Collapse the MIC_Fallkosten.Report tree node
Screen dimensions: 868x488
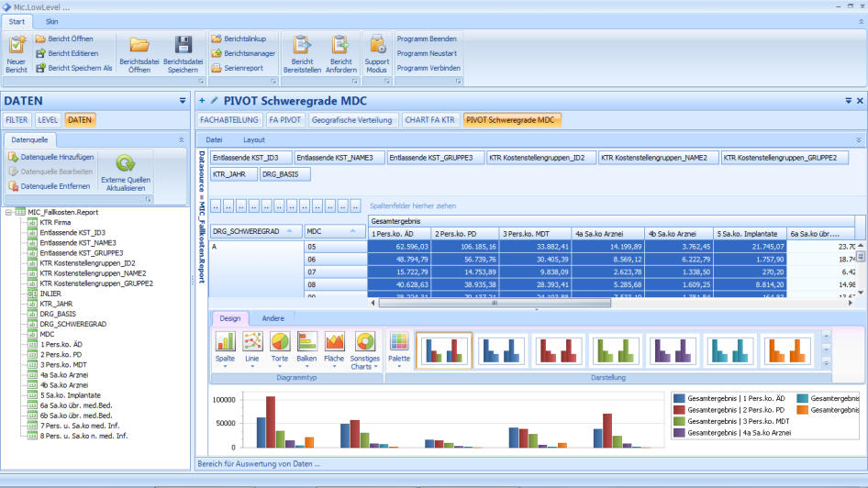coord(8,212)
